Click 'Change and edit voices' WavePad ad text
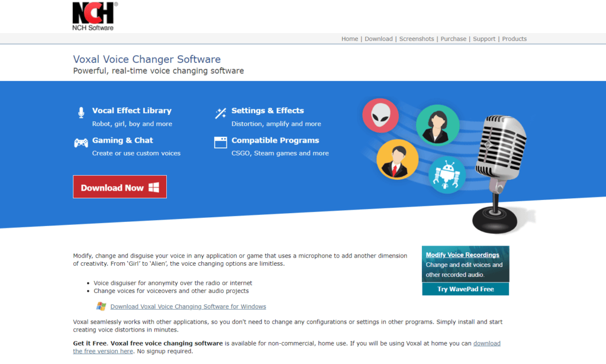606x364 pixels. (x=464, y=270)
